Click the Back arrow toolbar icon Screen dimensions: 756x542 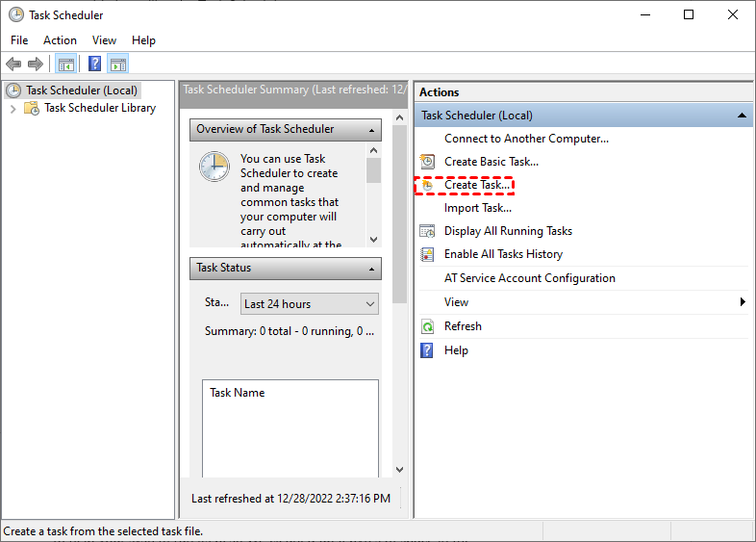tap(13, 64)
